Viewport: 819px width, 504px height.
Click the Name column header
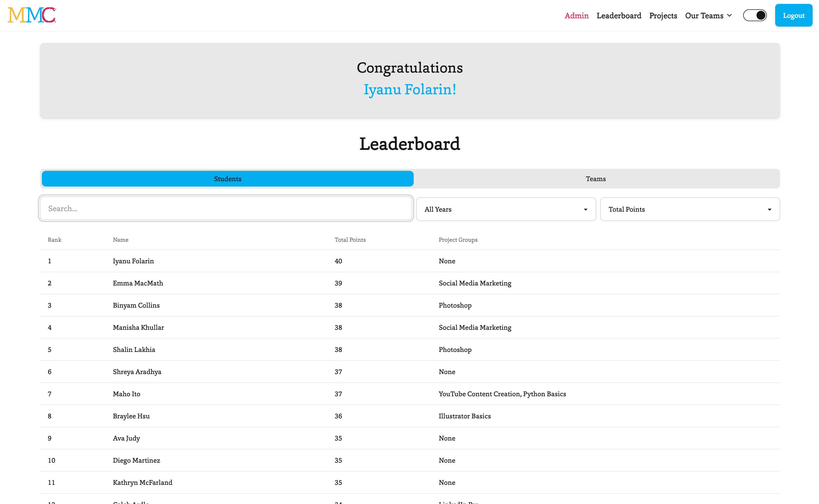(120, 240)
